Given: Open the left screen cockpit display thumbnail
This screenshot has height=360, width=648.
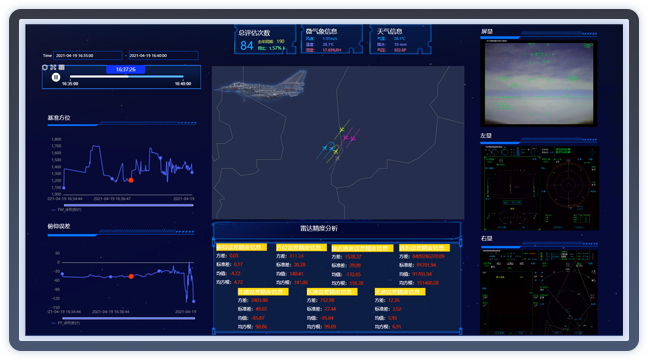Looking at the screenshot, I should [x=539, y=187].
